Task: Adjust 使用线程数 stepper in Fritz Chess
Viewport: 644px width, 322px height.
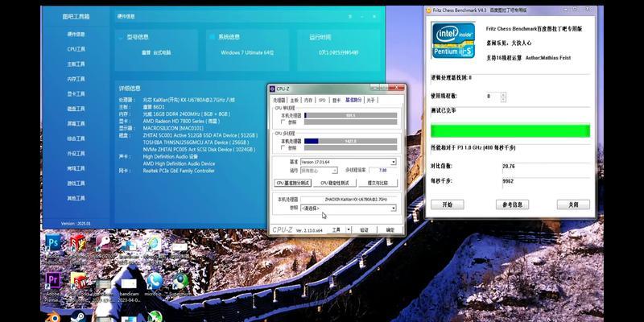Action: pyautogui.click(x=503, y=97)
